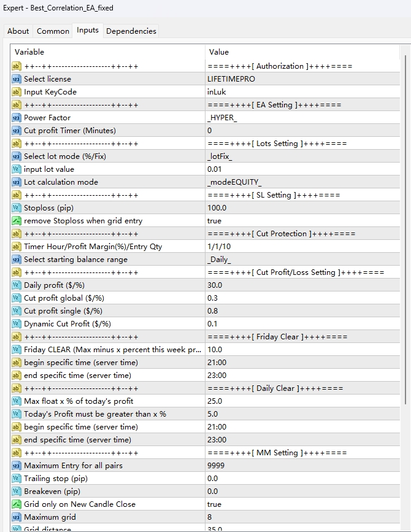The image size is (411, 532).
Task: Open the About tab
Action: coord(18,31)
